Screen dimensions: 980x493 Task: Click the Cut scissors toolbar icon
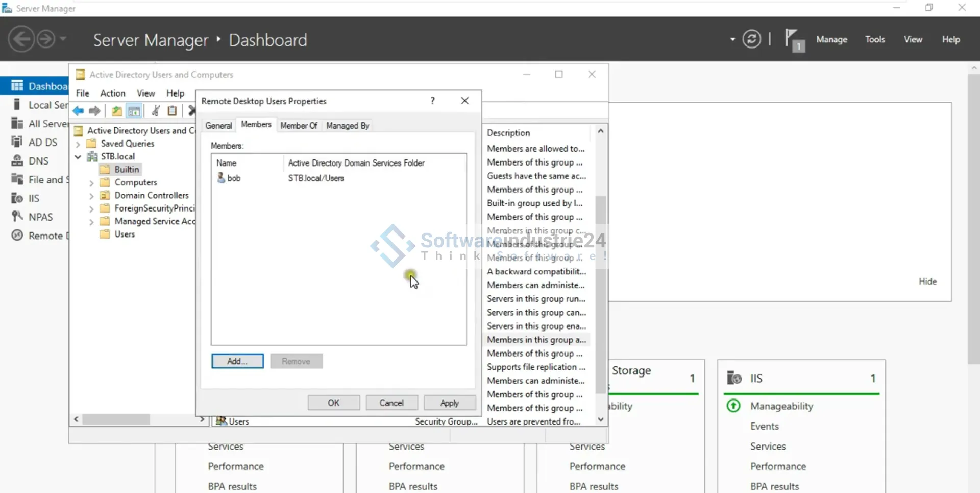point(156,111)
